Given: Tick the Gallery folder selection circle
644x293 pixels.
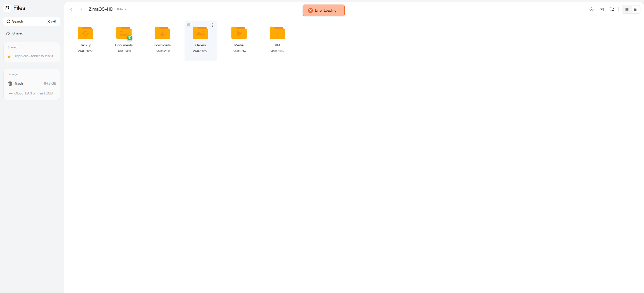Looking at the screenshot, I should pyautogui.click(x=188, y=25).
